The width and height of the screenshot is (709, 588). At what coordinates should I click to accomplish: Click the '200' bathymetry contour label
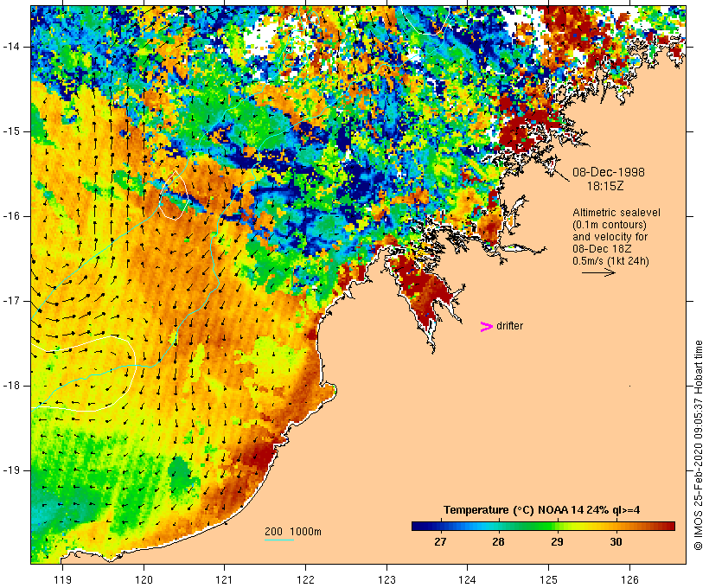pyautogui.click(x=273, y=532)
